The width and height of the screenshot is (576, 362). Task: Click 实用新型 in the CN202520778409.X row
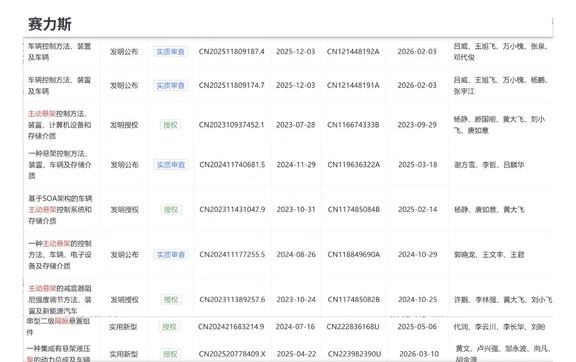[124, 354]
